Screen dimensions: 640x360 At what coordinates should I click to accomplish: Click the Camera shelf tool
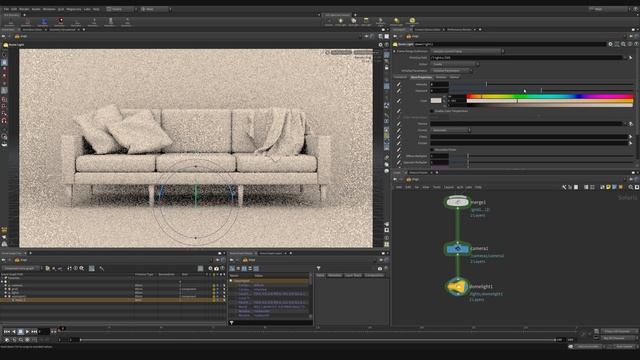(x=329, y=22)
